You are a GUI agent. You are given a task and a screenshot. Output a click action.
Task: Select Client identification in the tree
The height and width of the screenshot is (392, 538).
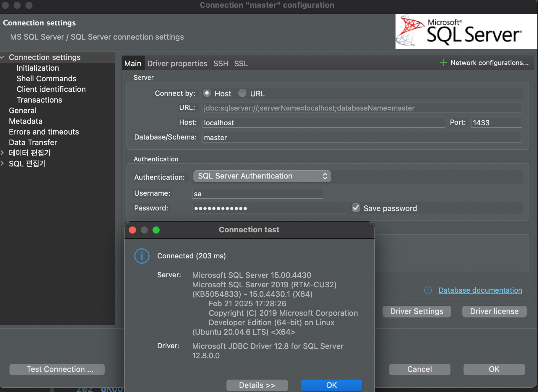pos(51,89)
